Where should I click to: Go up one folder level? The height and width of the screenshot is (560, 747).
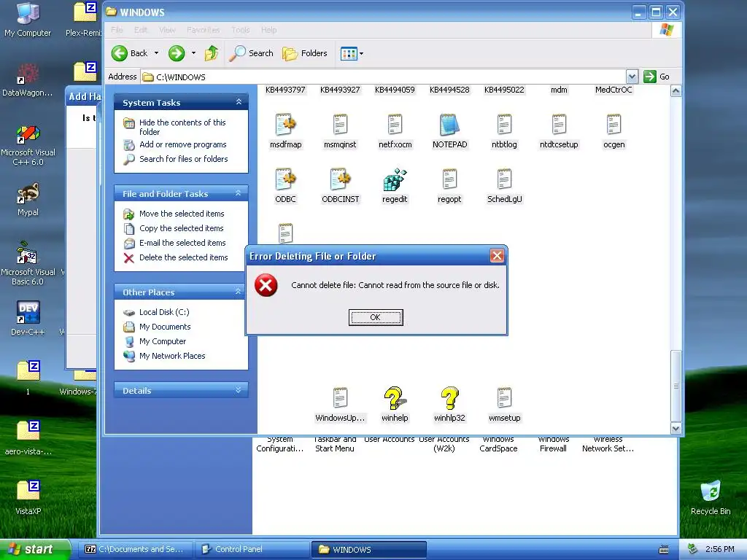pyautogui.click(x=212, y=53)
